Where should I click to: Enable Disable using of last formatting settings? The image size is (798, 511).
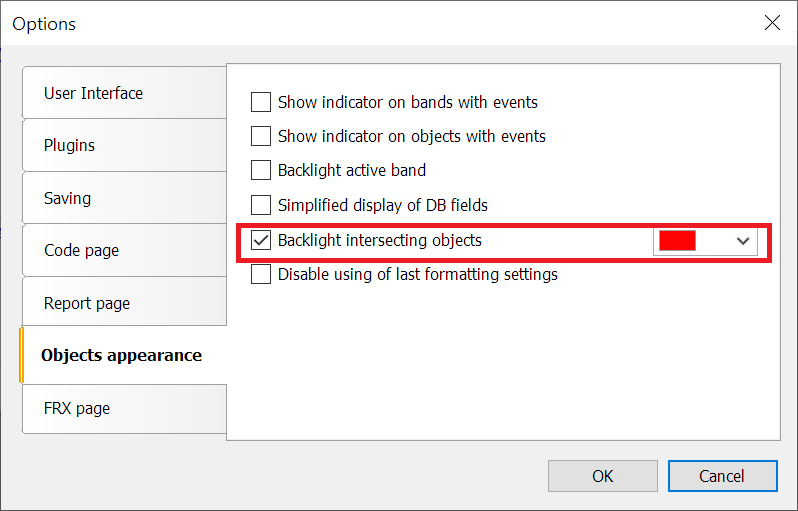tap(261, 274)
